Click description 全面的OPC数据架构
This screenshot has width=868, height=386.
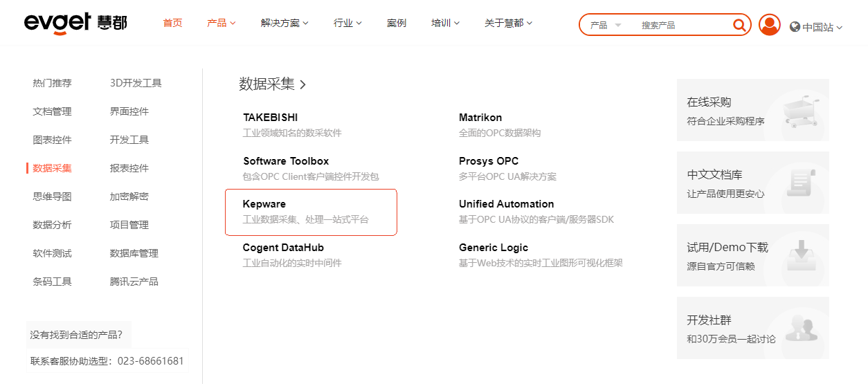(500, 133)
